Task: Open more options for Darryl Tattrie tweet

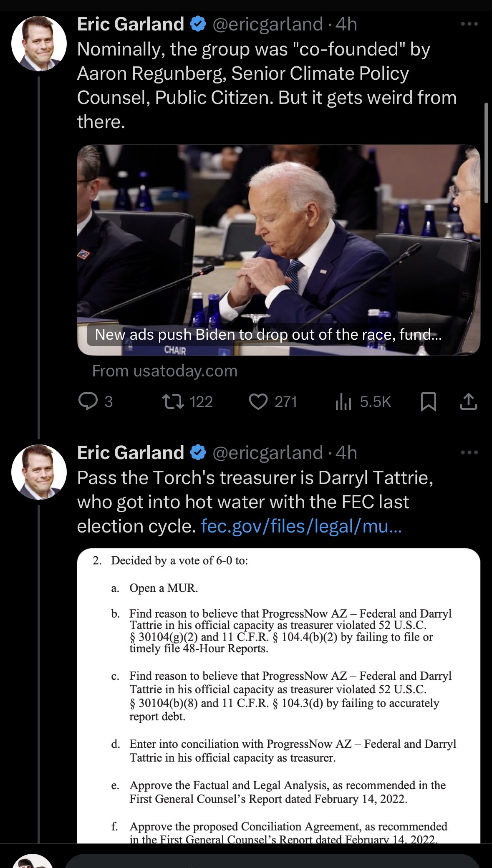Action: coord(469,452)
